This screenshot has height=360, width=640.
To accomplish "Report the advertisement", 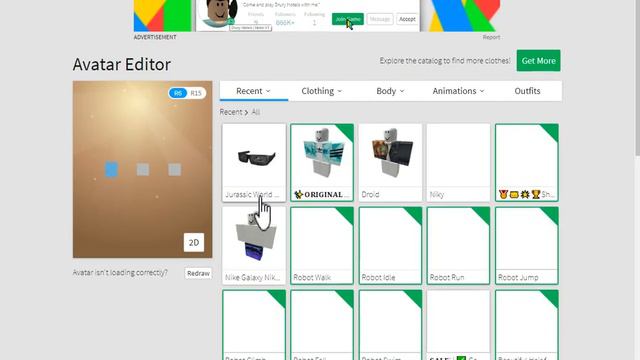I will pos(491,37).
